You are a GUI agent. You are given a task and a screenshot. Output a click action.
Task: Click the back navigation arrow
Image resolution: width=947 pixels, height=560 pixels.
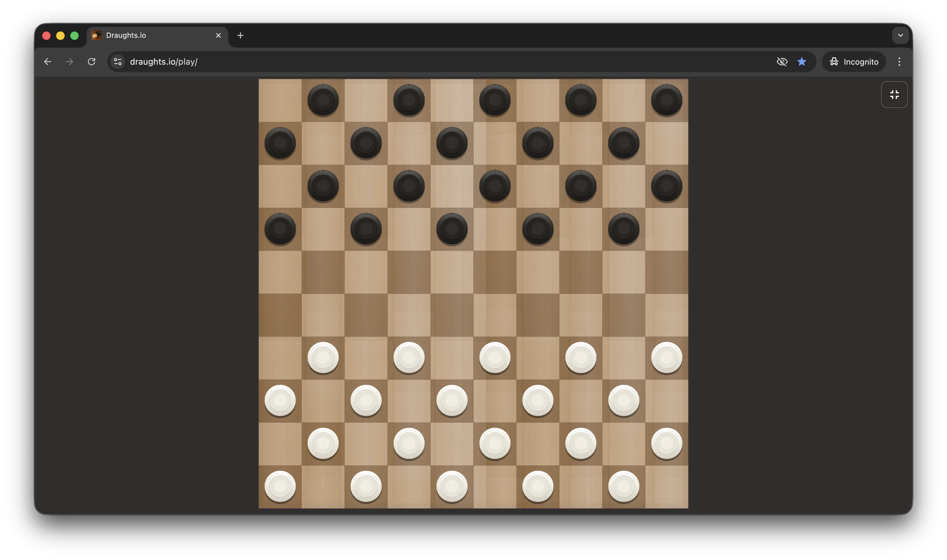click(48, 62)
